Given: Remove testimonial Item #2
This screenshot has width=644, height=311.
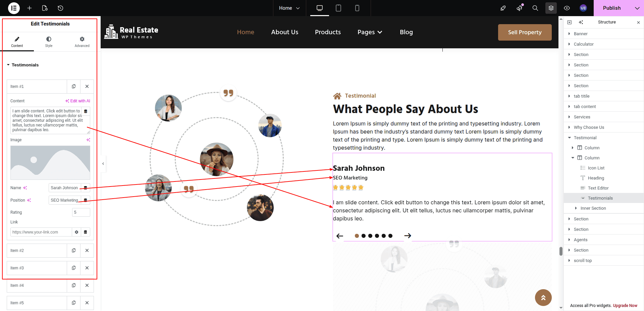Looking at the screenshot, I should (x=87, y=251).
